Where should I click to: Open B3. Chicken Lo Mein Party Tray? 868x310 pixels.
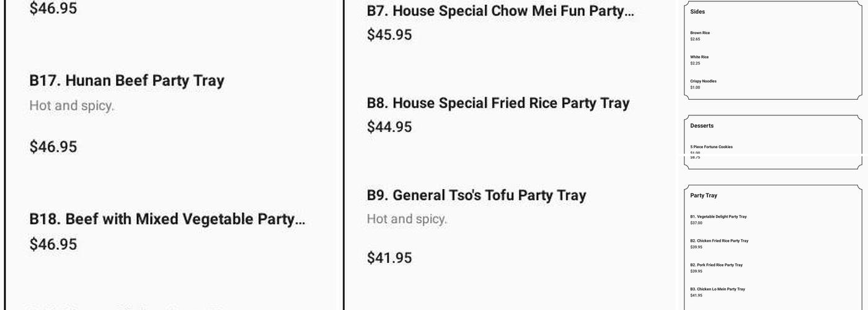click(717, 290)
